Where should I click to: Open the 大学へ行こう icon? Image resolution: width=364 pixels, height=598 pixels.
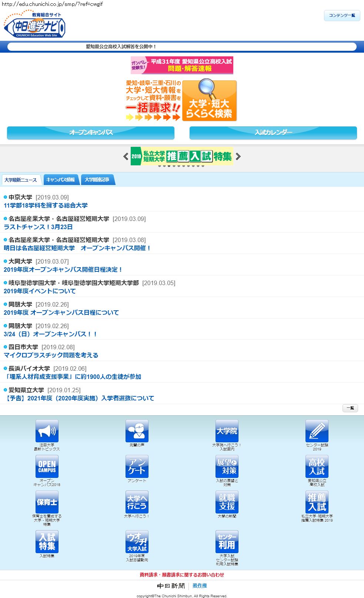[137, 502]
